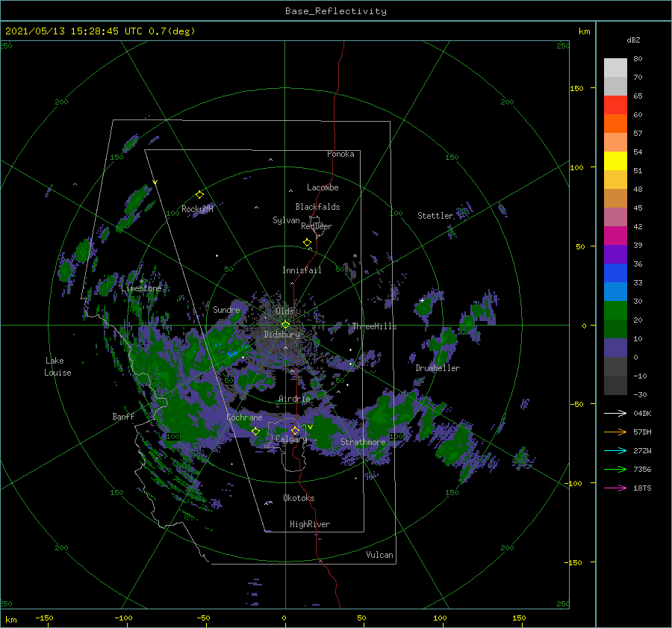Click the ThreeHills city label

374,326
